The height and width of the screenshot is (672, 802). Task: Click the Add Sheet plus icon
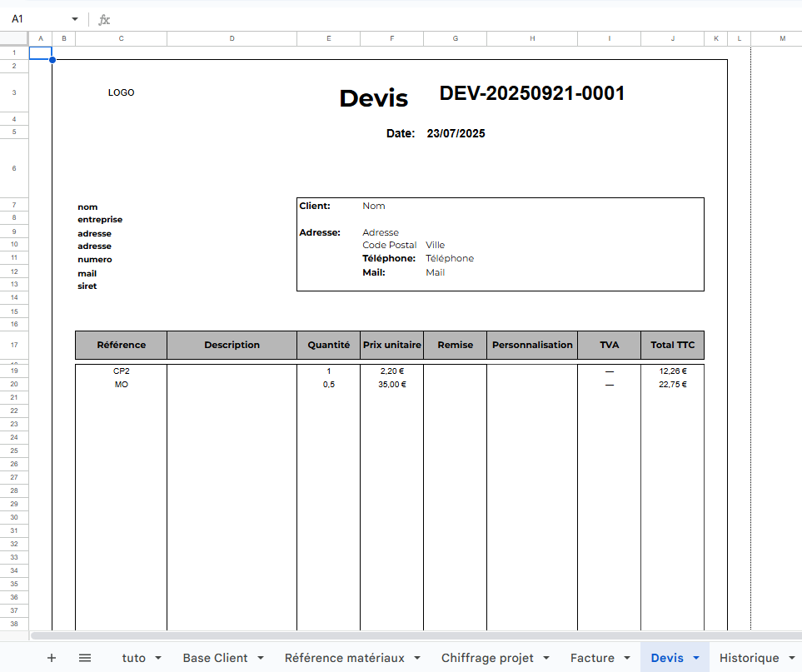pyautogui.click(x=52, y=657)
